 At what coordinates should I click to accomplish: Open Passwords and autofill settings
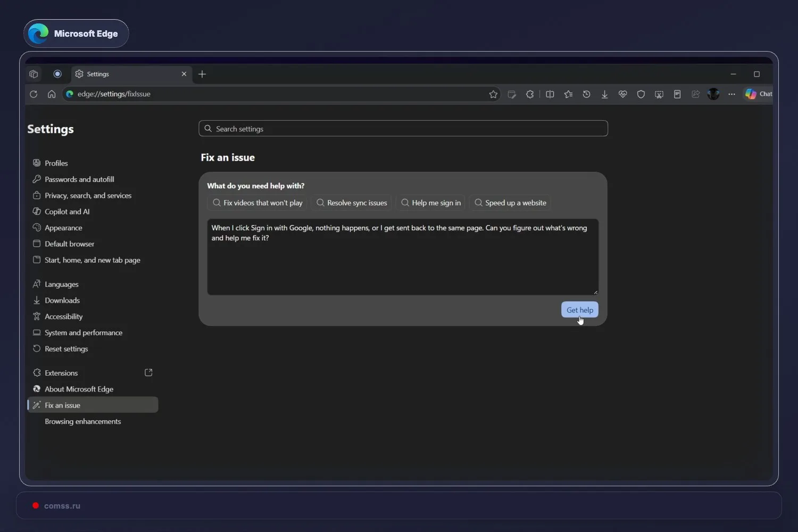pyautogui.click(x=93, y=179)
